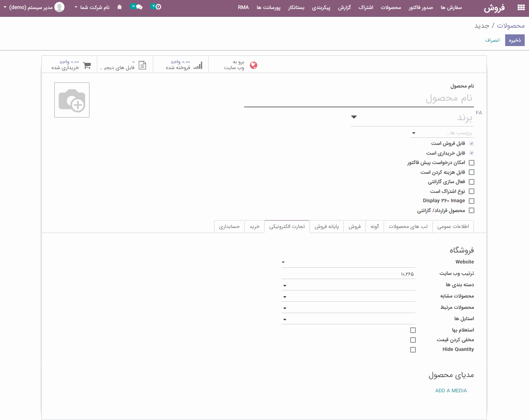
Task: Expand دسته بندی ها dropdown
Action: pyautogui.click(x=285, y=285)
